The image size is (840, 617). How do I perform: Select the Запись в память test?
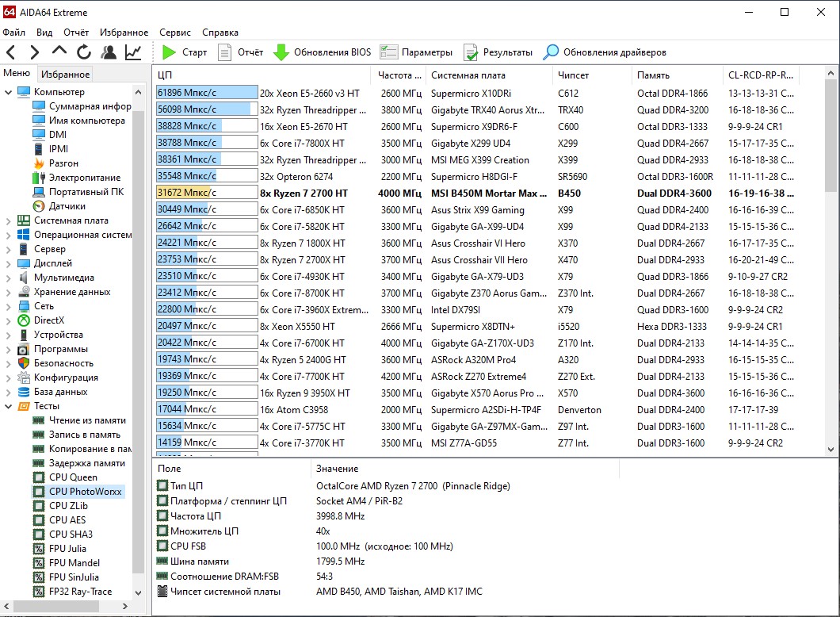tap(85, 435)
